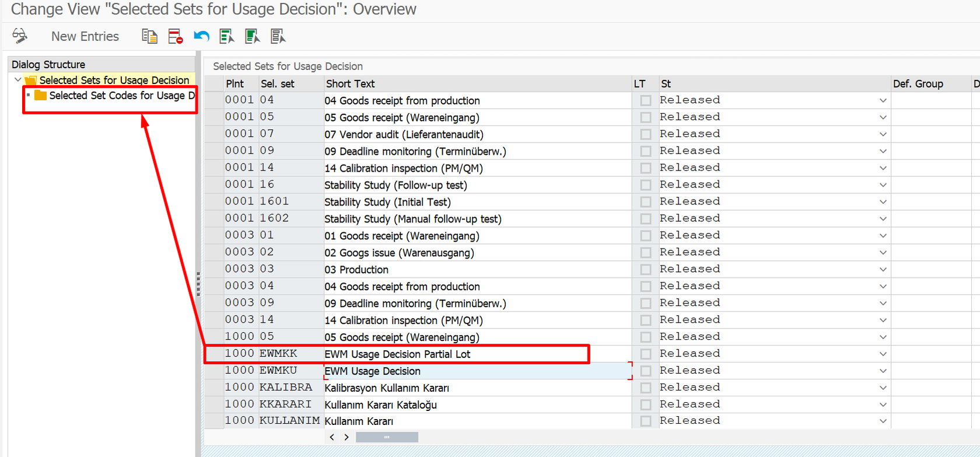Screen dimensions: 980x457
Task: Open status dropdown for 0001 04 row
Action: [883, 100]
